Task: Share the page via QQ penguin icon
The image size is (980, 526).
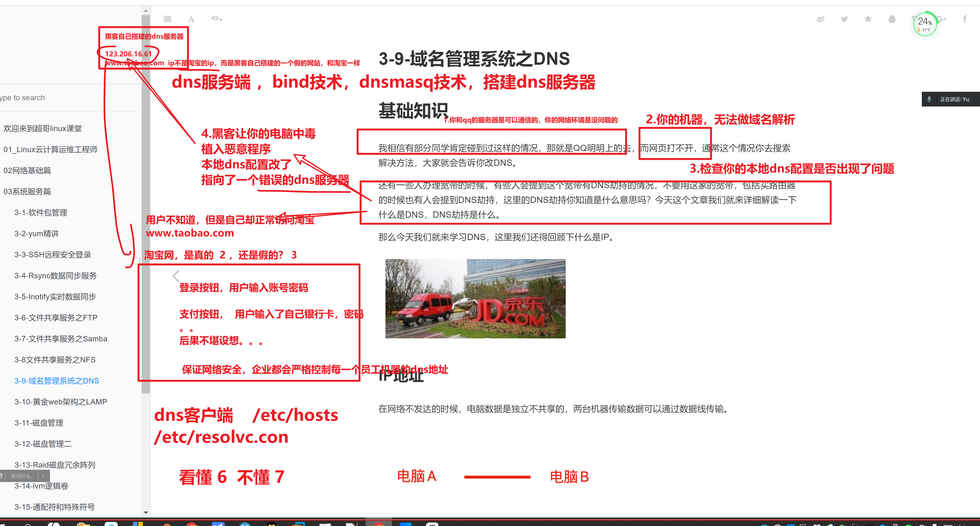Action: tap(892, 19)
